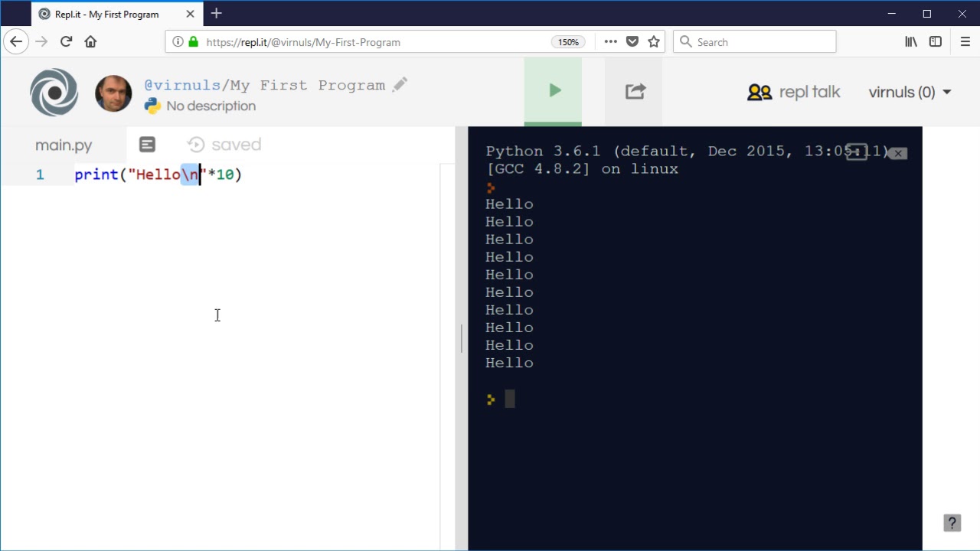Open page actions three-dot menu
Image resolution: width=980 pixels, height=551 pixels.
point(610,42)
